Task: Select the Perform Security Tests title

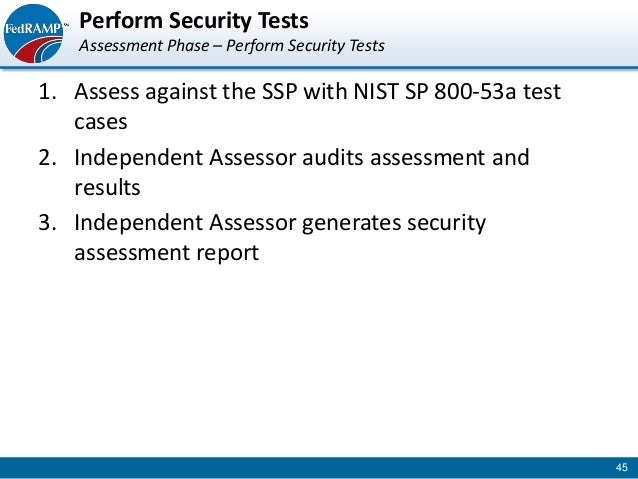Action: coord(194,20)
